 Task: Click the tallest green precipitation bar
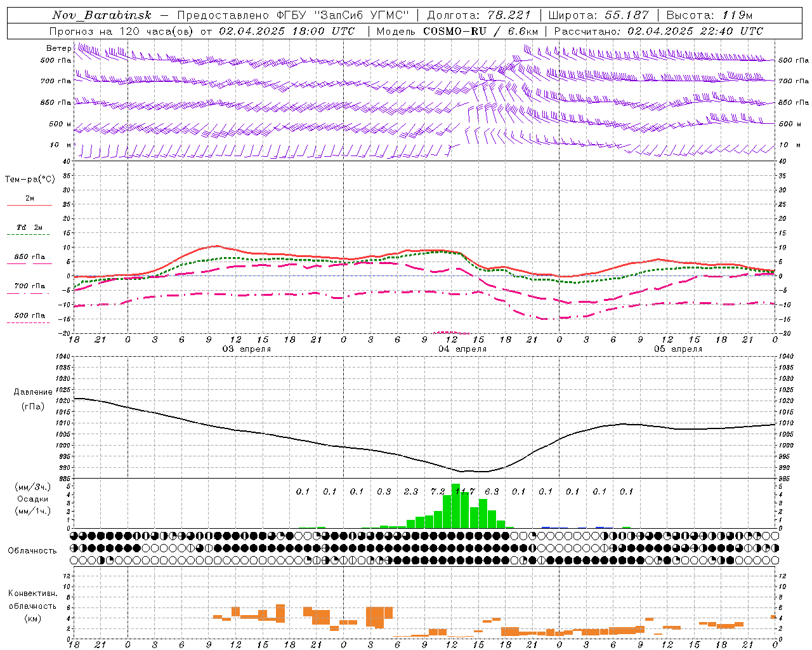pos(455,506)
